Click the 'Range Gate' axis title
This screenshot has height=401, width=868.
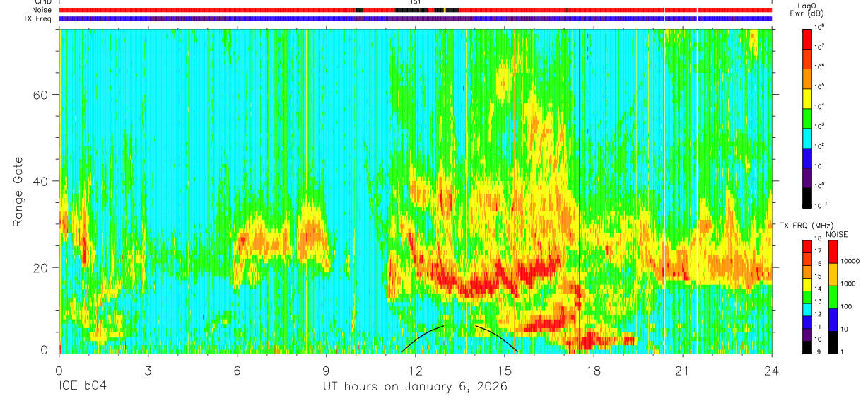(18, 192)
